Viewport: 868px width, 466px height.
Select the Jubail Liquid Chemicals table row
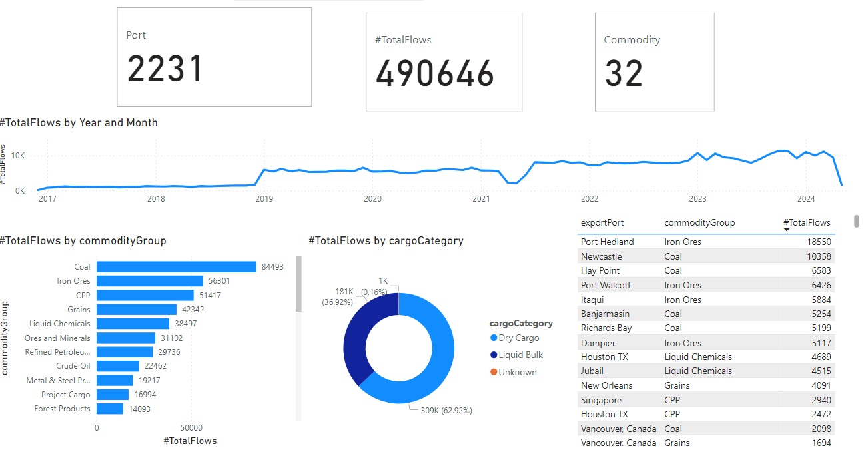[705, 371]
